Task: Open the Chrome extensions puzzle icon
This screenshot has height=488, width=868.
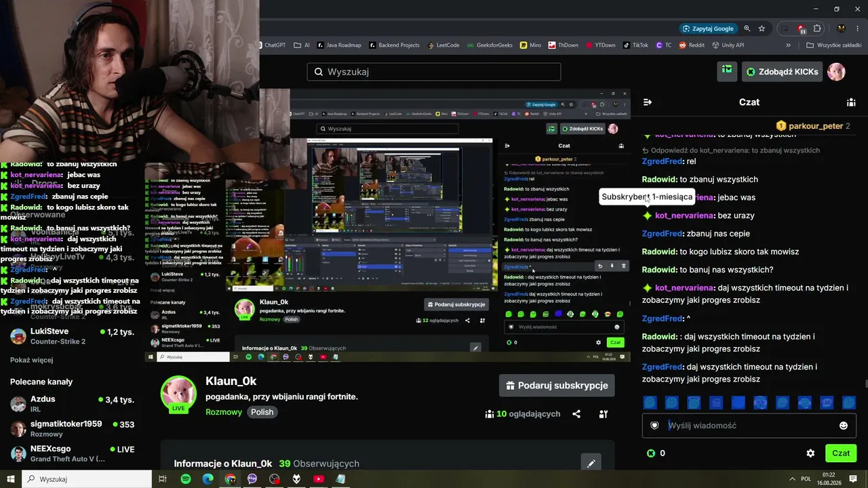Action: point(817,28)
